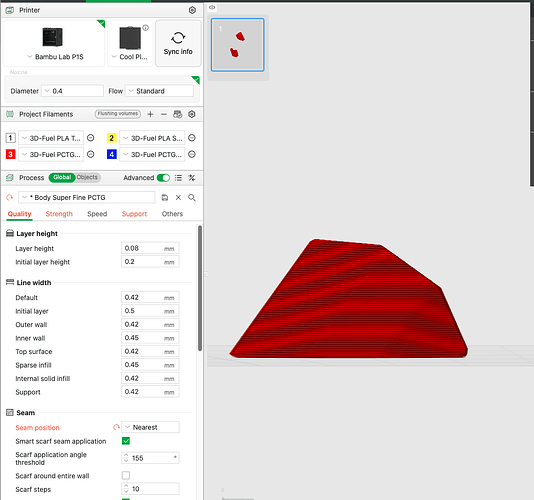Select Global process mode
Viewport: 534px width, 500px height.
click(x=62, y=177)
